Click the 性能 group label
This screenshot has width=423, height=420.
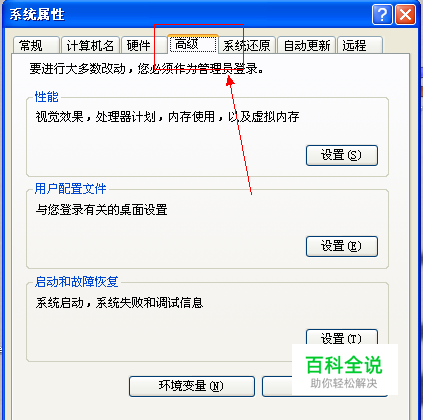point(47,97)
